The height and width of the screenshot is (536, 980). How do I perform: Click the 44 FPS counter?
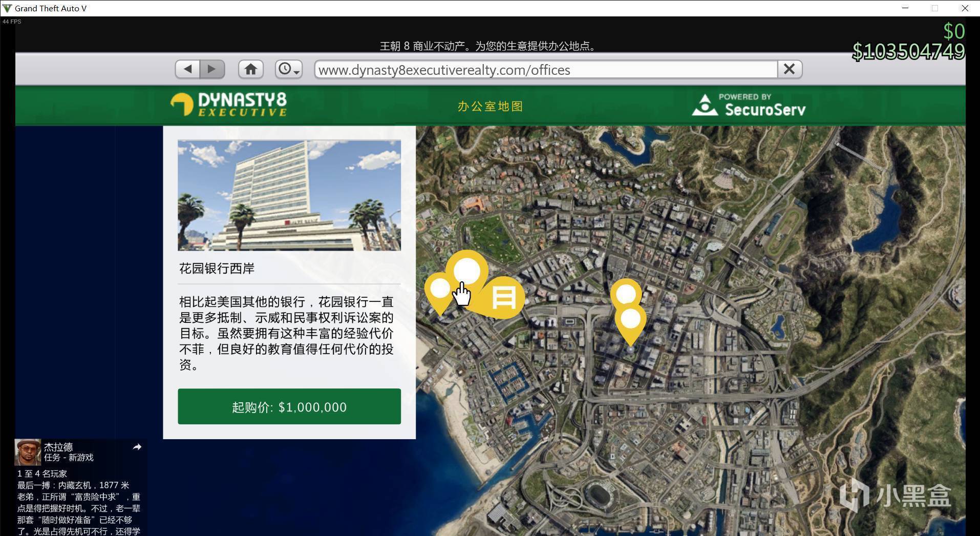12,22
